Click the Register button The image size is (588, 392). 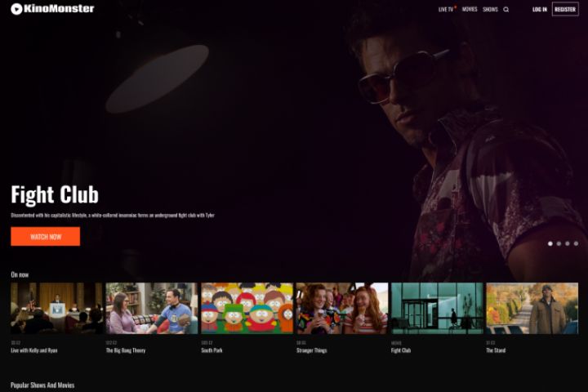[565, 9]
